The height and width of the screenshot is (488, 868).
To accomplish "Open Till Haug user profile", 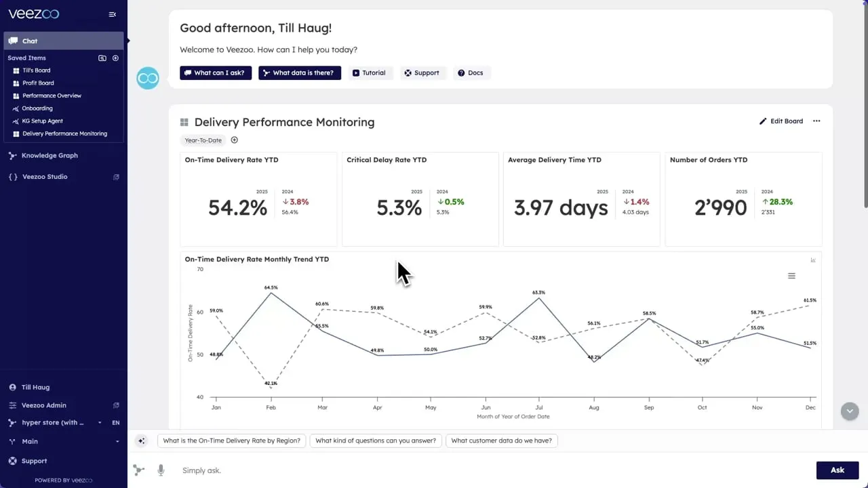I will click(35, 388).
